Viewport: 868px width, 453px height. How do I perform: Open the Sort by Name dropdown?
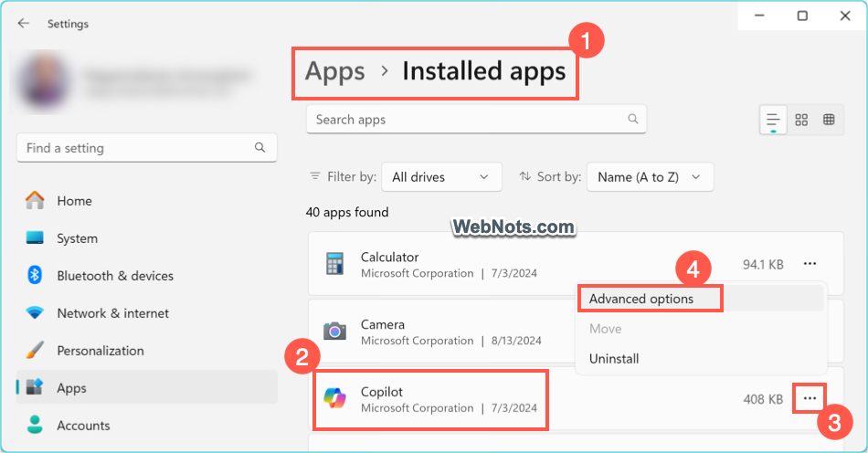pyautogui.click(x=650, y=177)
